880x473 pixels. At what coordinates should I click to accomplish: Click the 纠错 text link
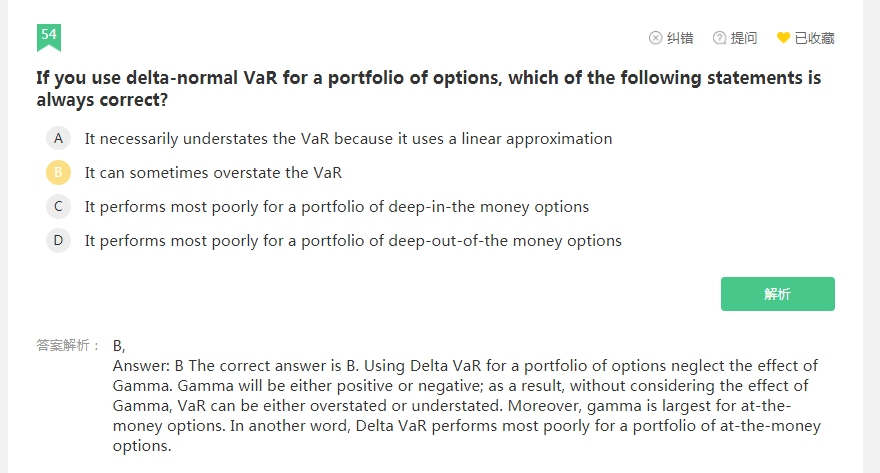pos(680,38)
